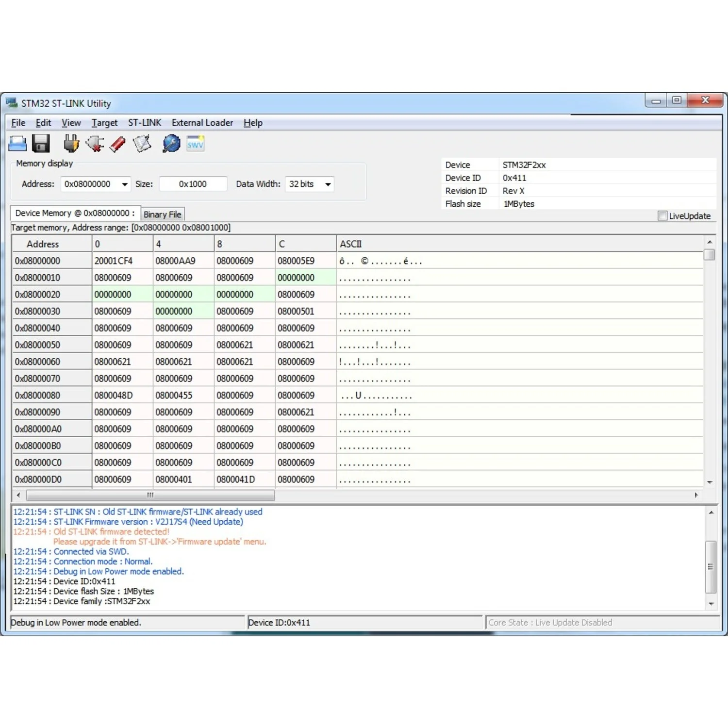This screenshot has width=728, height=728.
Task: Open the Target menu
Action: tap(104, 123)
